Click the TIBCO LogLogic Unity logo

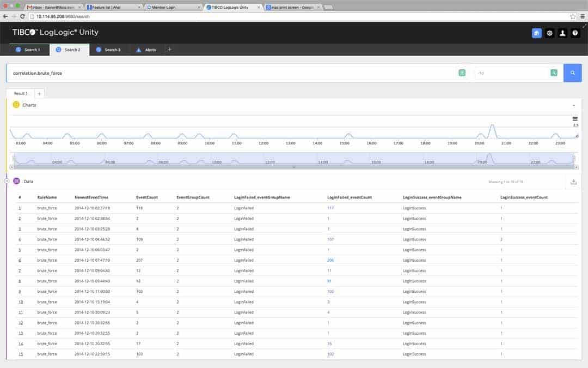coord(56,32)
